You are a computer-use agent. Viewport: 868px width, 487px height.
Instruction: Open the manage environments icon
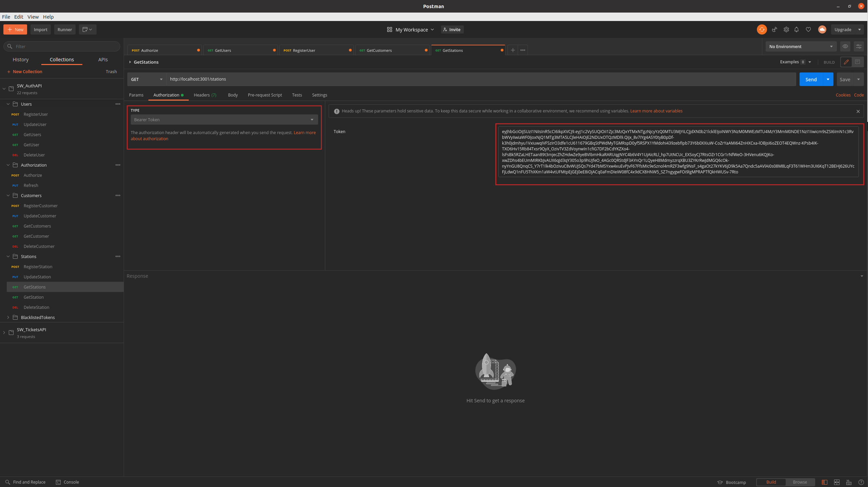859,46
